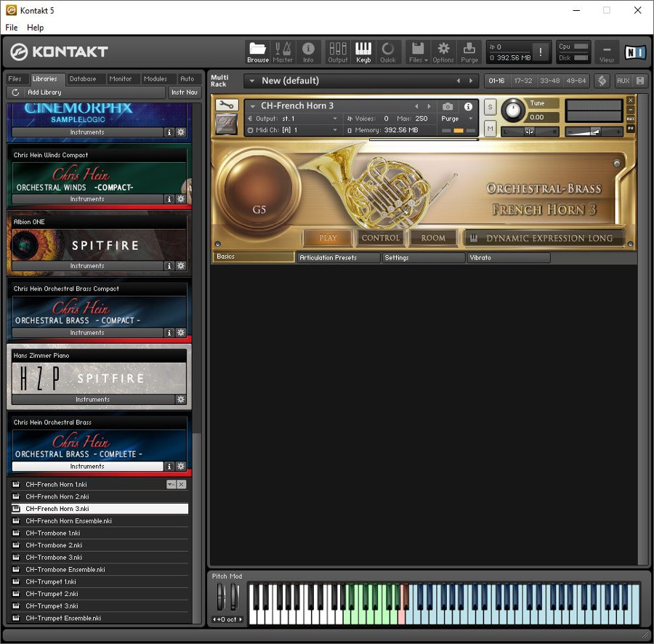This screenshot has height=644, width=654.
Task: Refresh the library list
Action: click(x=15, y=92)
